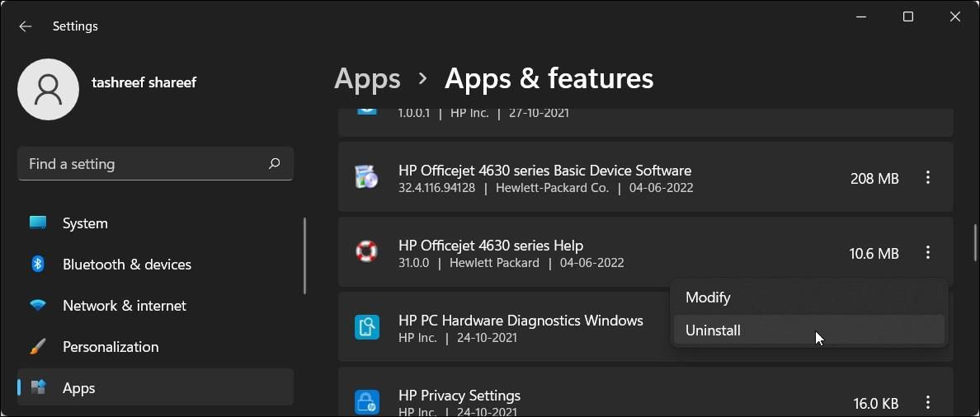Navigate to Personalization settings
980x417 pixels.
point(111,347)
